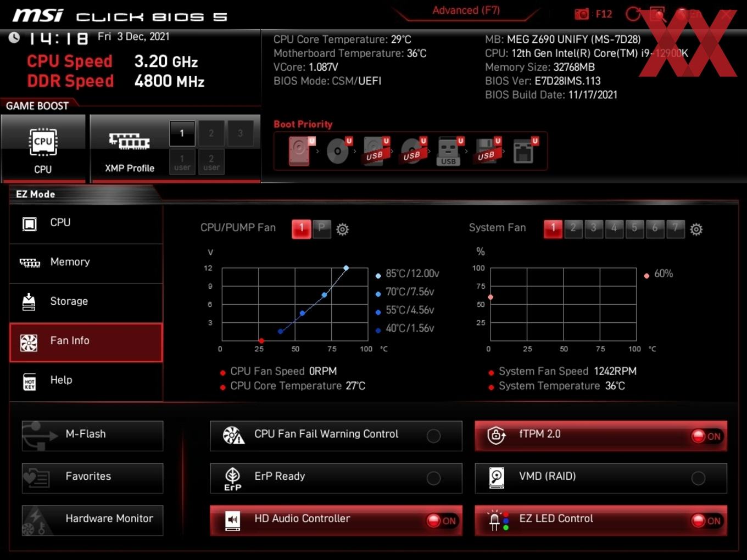Select the pump fan P tab
This screenshot has width=747, height=560.
click(322, 228)
